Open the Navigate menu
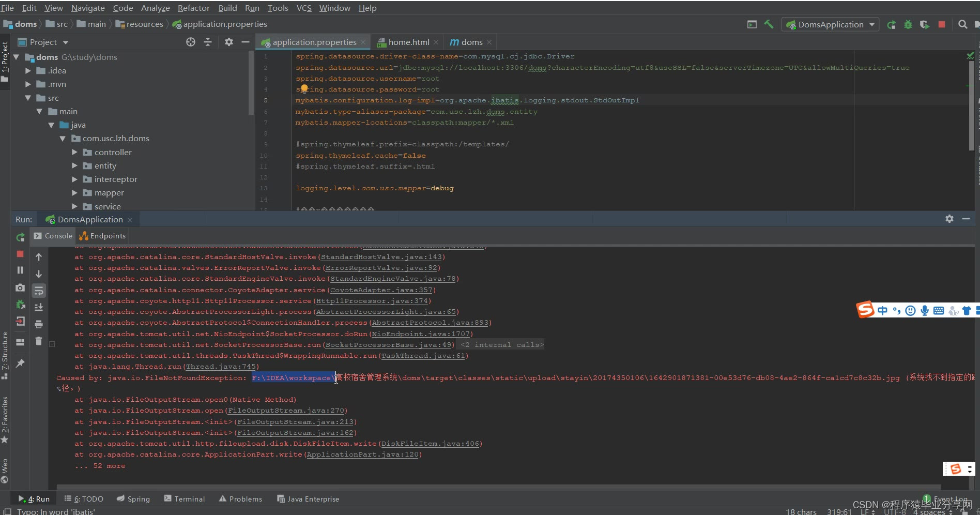 [88, 8]
